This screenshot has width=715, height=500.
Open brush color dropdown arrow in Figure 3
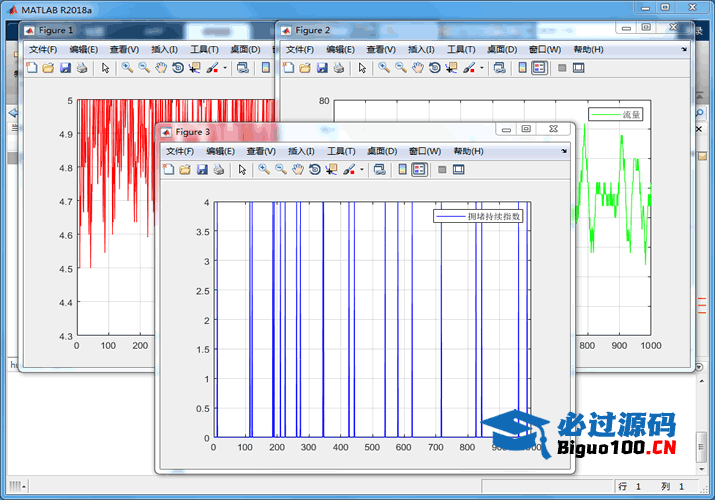coord(362,170)
